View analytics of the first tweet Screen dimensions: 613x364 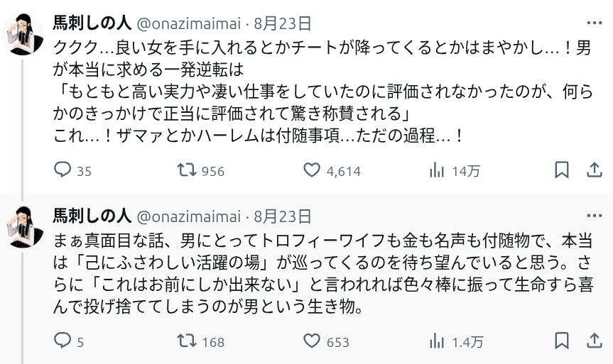click(437, 170)
